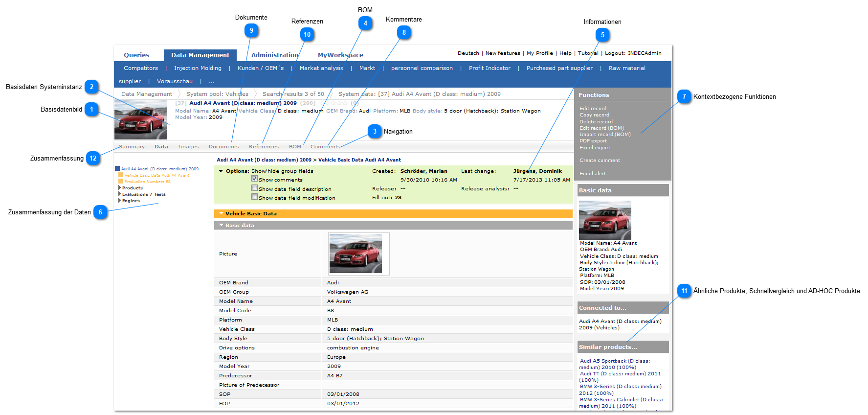The width and height of the screenshot is (868, 415).
Task: Enable the Show comments checkbox
Action: pyautogui.click(x=254, y=179)
